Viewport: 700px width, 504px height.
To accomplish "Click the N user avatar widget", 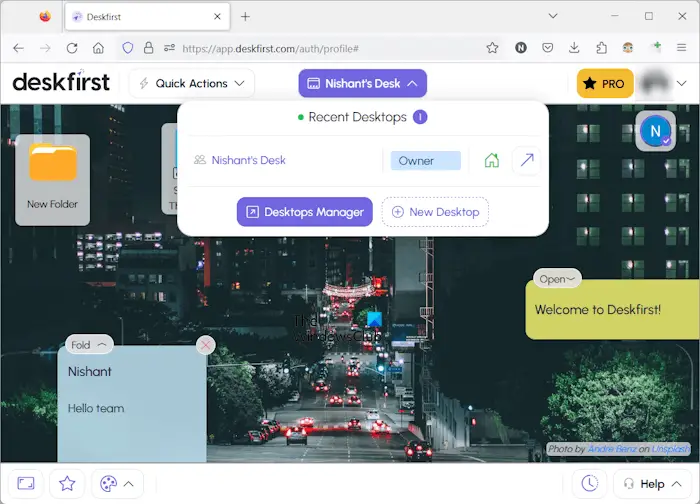I will click(655, 131).
